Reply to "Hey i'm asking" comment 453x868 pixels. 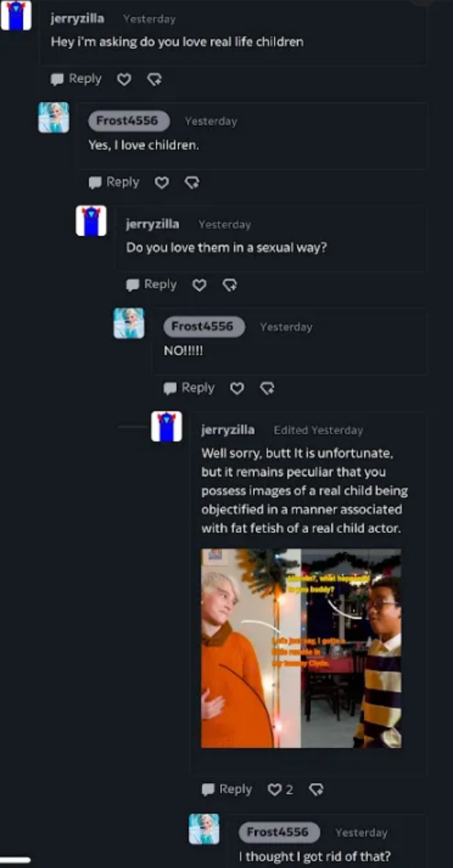76,79
